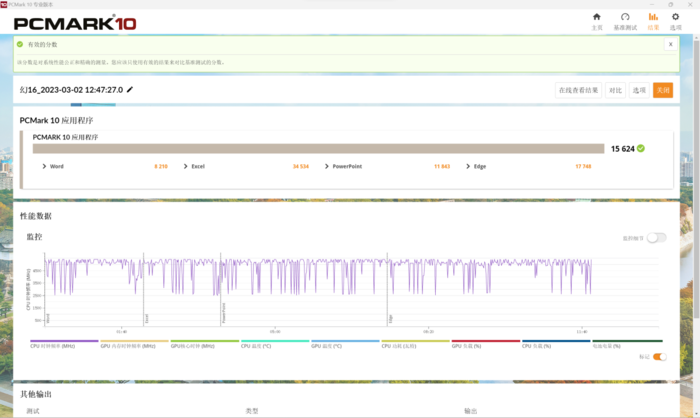Click the green checkmark beside score 15 624
700x418 pixels.
(641, 148)
